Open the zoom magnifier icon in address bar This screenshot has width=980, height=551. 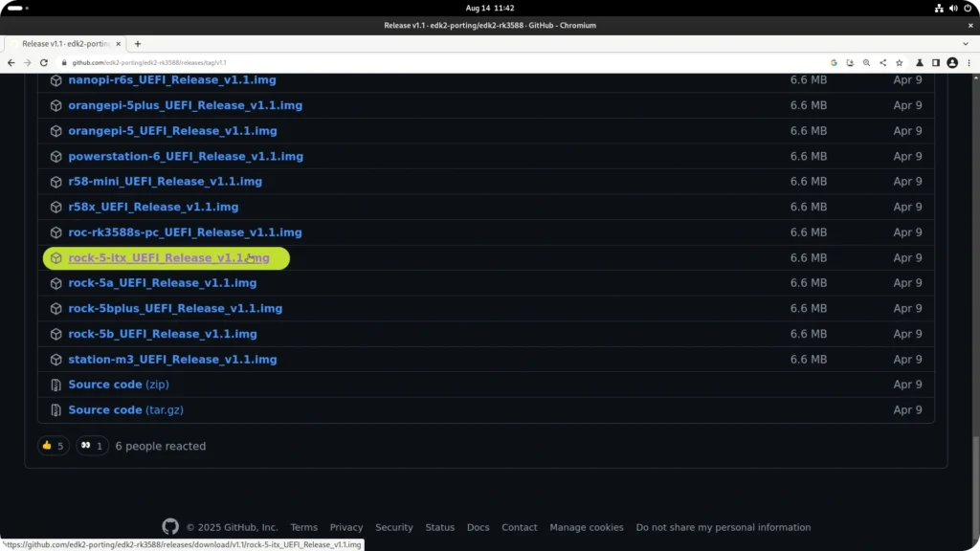(866, 62)
